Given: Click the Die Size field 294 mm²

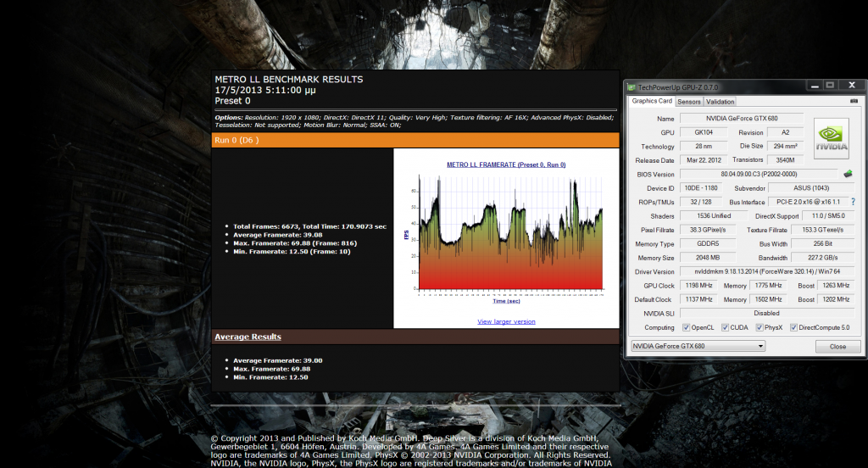Looking at the screenshot, I should click(785, 146).
